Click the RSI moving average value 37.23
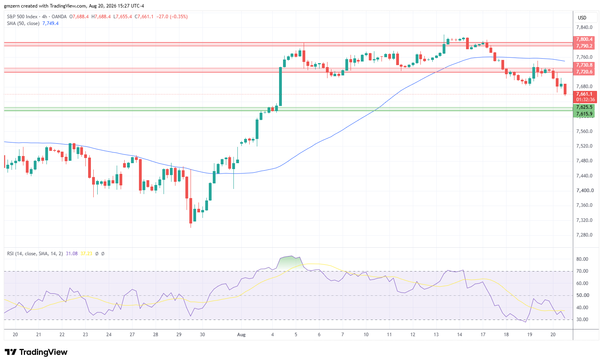Screen dimensions: 603x364 click(86, 253)
